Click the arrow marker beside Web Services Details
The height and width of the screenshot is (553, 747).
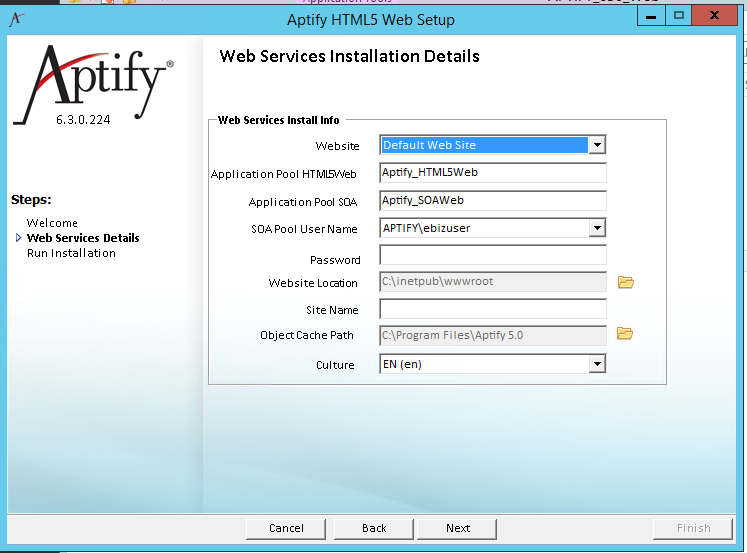[18, 238]
